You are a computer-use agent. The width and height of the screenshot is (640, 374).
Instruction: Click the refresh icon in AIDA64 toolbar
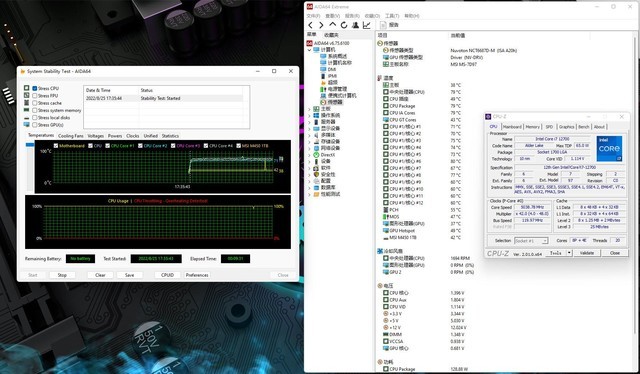344,25
